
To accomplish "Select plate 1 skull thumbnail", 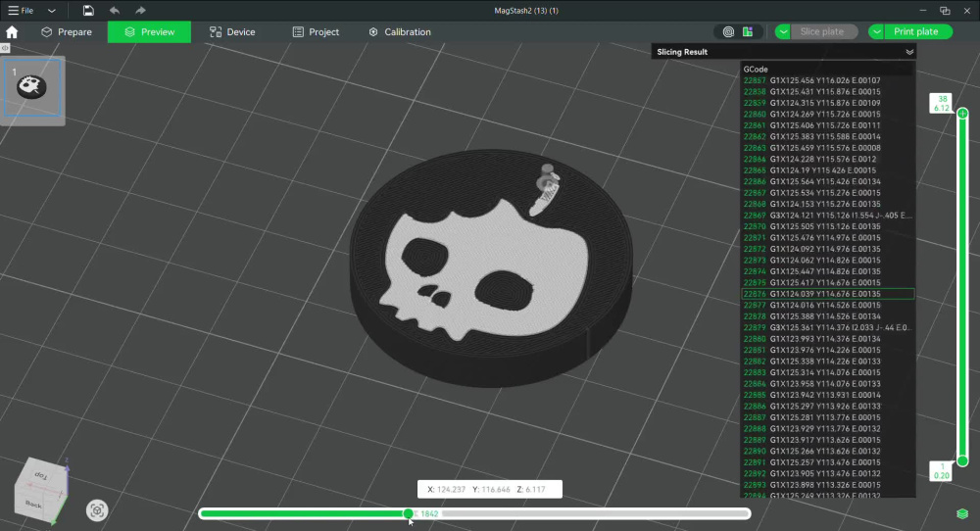I will 32,87.
